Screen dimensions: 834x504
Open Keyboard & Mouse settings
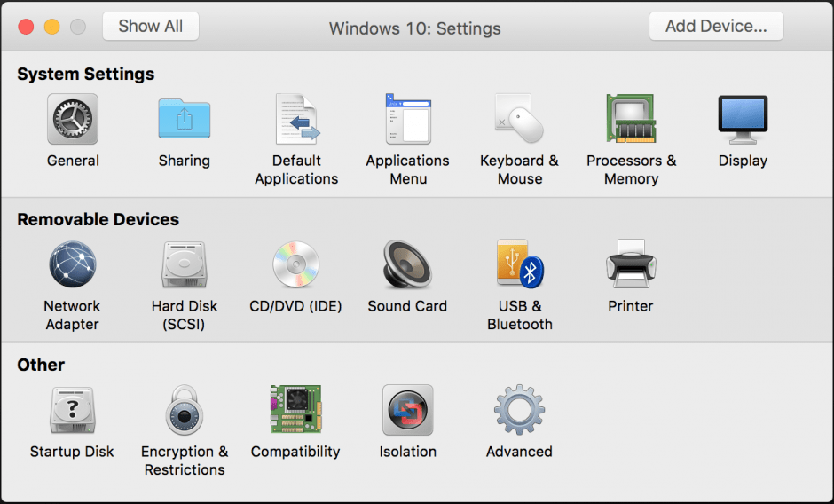pyautogui.click(x=519, y=119)
